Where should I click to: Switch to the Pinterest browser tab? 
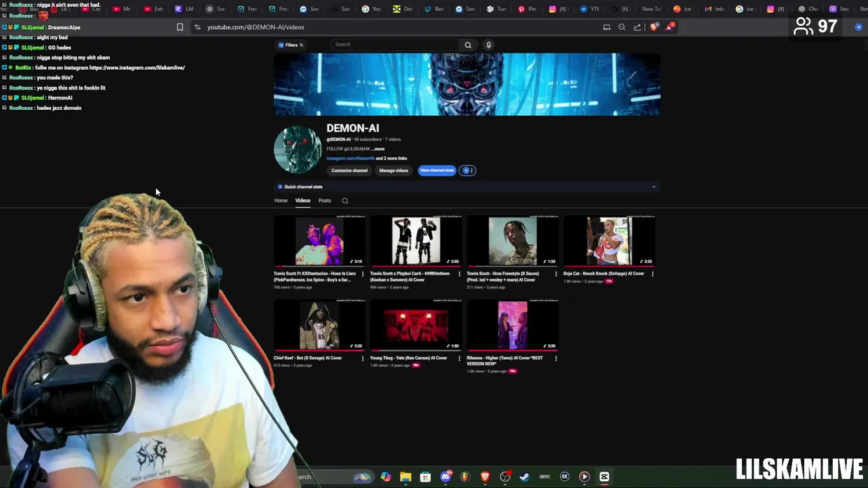527,9
